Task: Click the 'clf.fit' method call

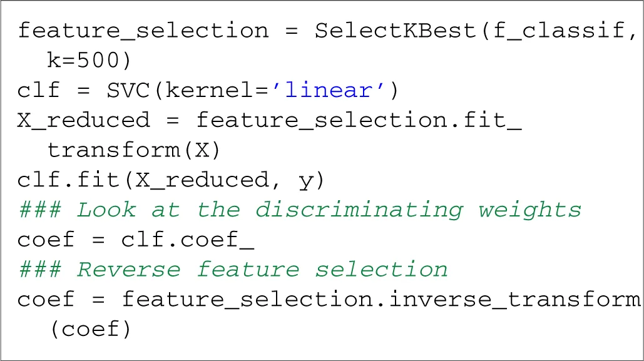Action: click(69, 180)
